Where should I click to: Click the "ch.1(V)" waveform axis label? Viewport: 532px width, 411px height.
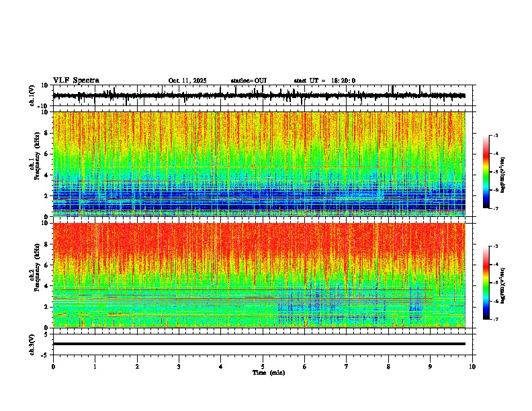32,95
